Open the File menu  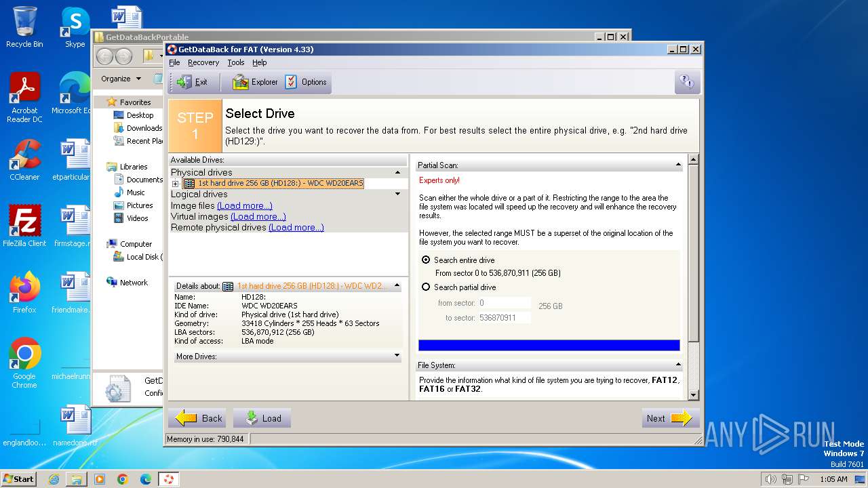(174, 62)
